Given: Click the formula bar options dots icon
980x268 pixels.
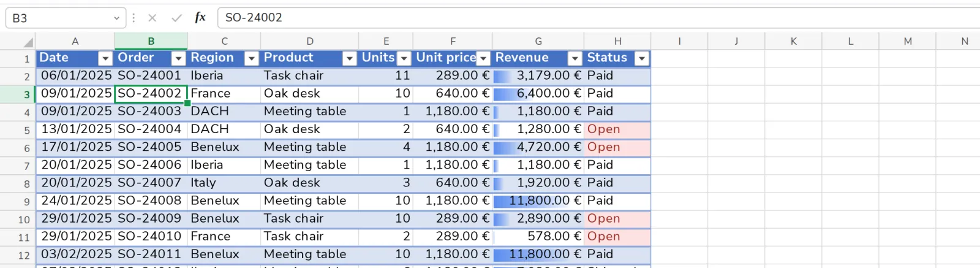Looking at the screenshot, I should point(134,18).
